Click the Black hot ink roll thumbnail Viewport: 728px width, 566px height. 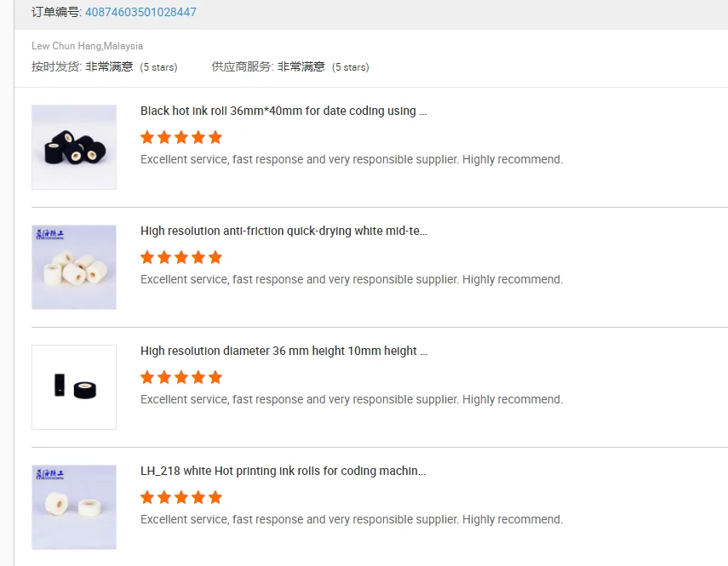coord(74,147)
